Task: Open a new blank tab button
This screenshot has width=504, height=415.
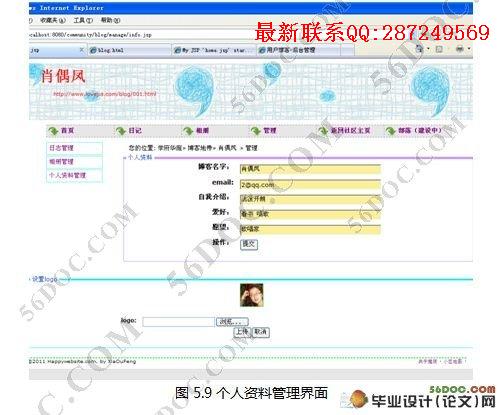Action: point(347,51)
